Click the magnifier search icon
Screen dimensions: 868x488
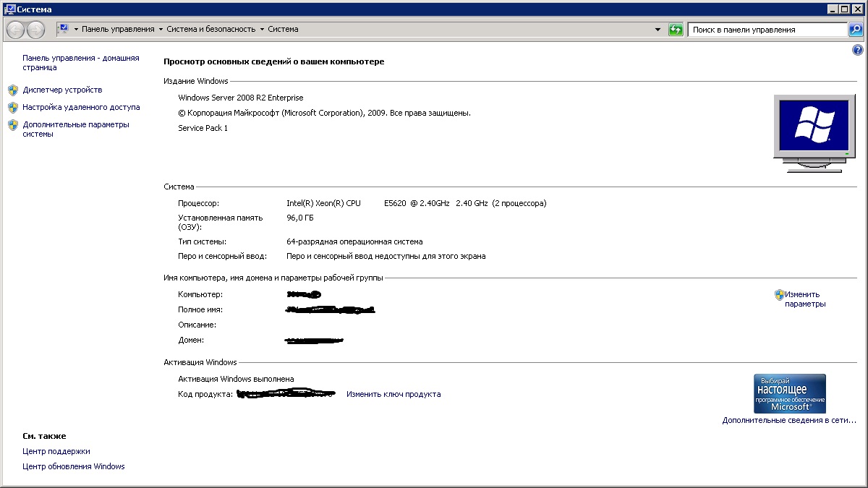(x=856, y=30)
